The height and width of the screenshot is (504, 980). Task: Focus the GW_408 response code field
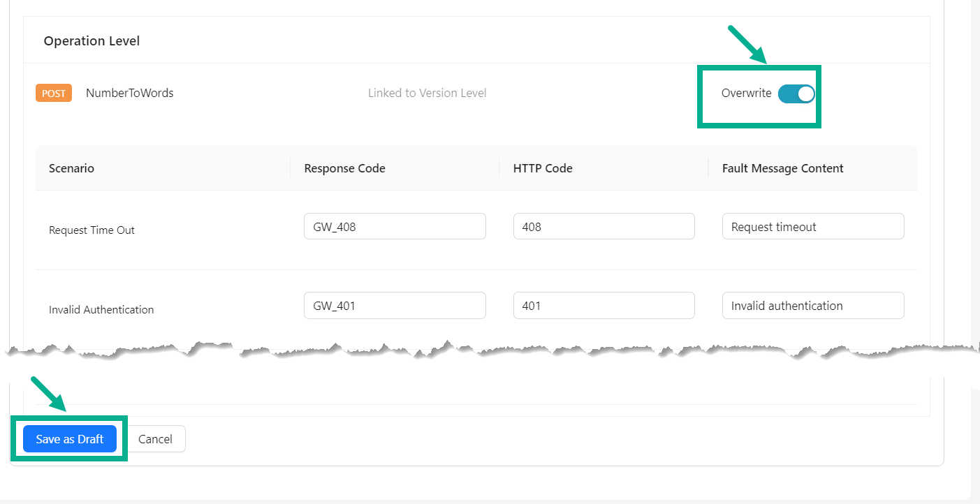pyautogui.click(x=395, y=227)
